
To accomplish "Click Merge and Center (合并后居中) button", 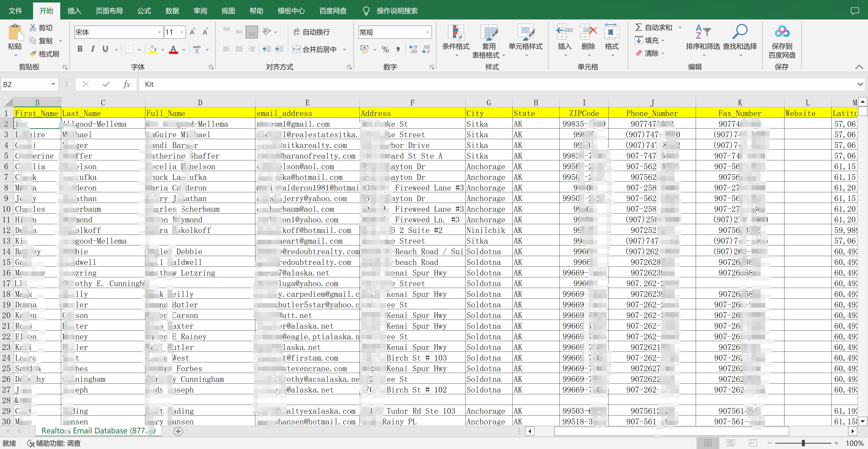I will [315, 50].
